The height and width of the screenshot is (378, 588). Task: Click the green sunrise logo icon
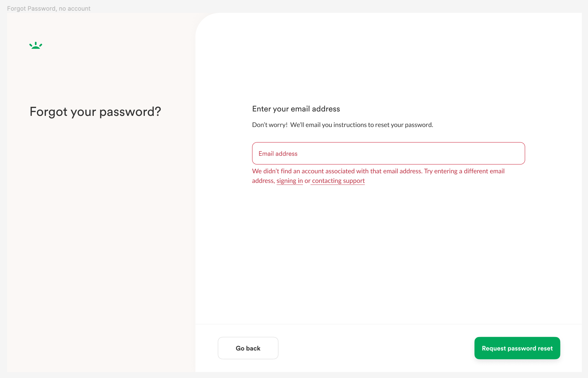point(36,45)
